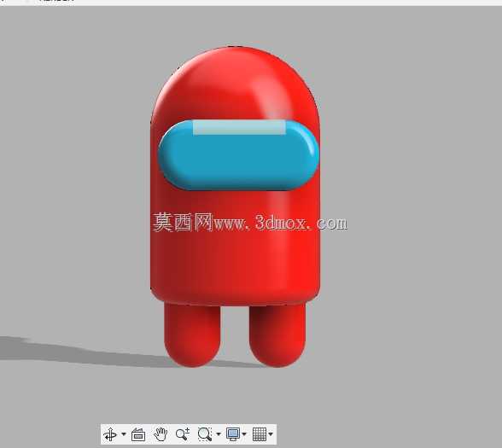This screenshot has width=502, height=448.
Task: Select the Pan hand tool
Action: [x=161, y=434]
